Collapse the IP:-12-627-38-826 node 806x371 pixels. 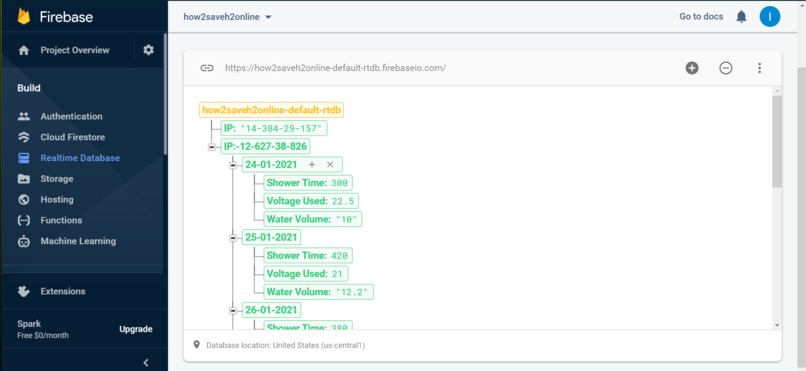click(x=211, y=147)
